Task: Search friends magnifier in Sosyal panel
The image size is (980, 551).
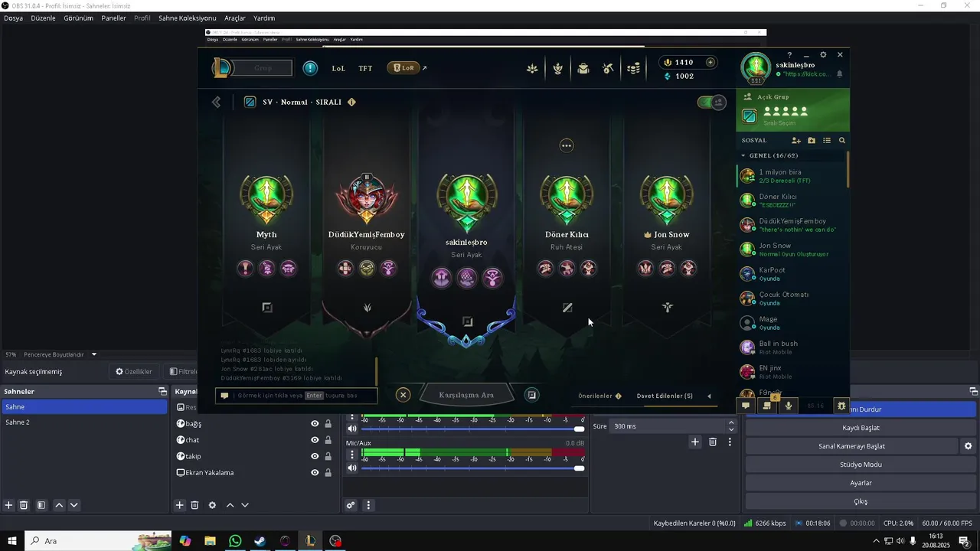Action: 842,141
